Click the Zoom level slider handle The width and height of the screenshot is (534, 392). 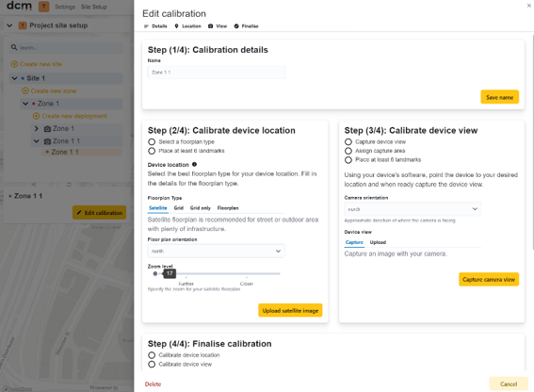pyautogui.click(x=155, y=273)
